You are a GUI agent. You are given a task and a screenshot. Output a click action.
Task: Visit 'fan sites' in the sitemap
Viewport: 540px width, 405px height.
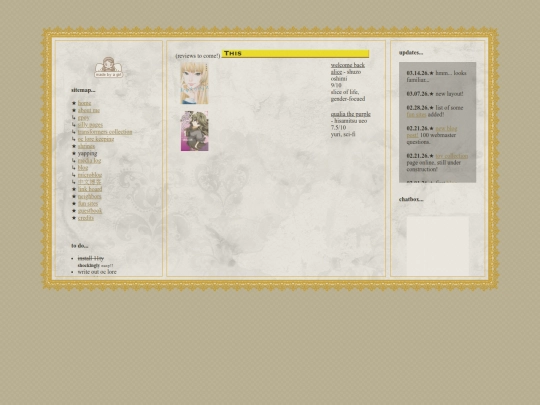[88, 204]
